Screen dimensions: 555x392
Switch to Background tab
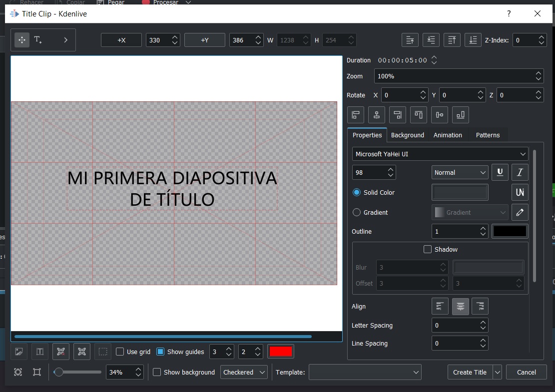[408, 135]
